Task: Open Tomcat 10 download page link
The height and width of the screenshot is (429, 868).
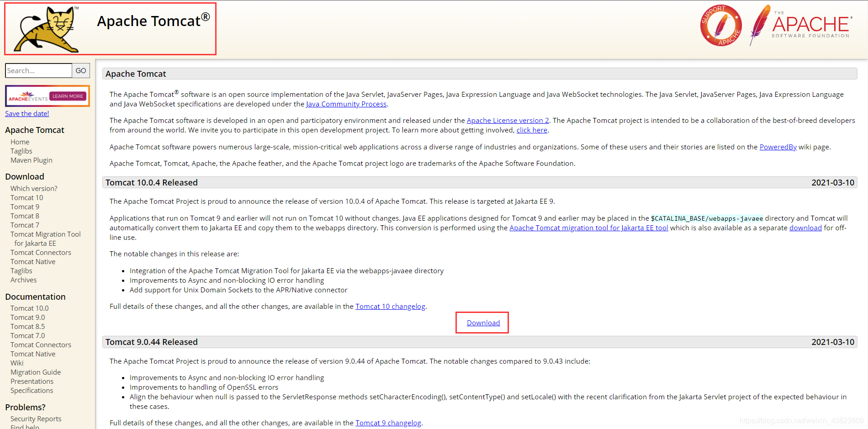Action: (x=26, y=198)
